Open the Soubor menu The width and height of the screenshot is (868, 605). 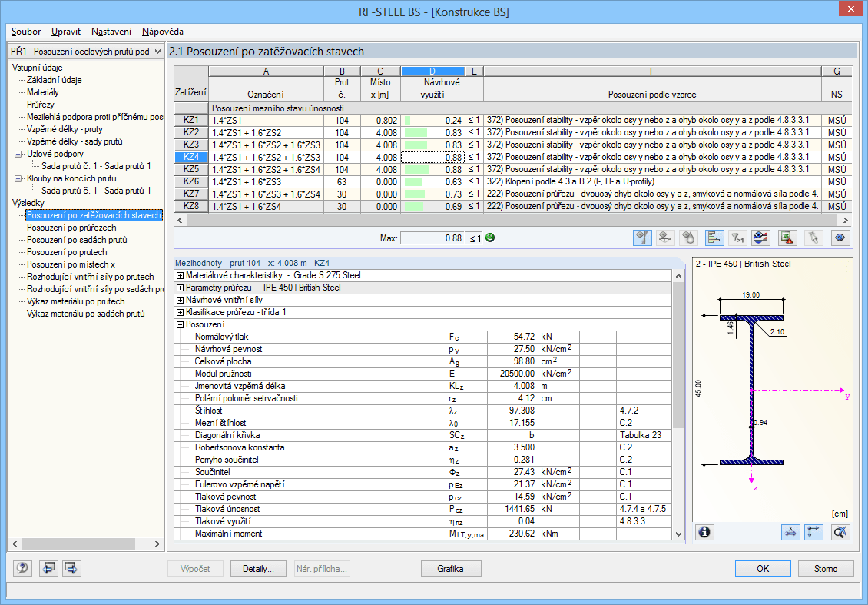[26, 32]
